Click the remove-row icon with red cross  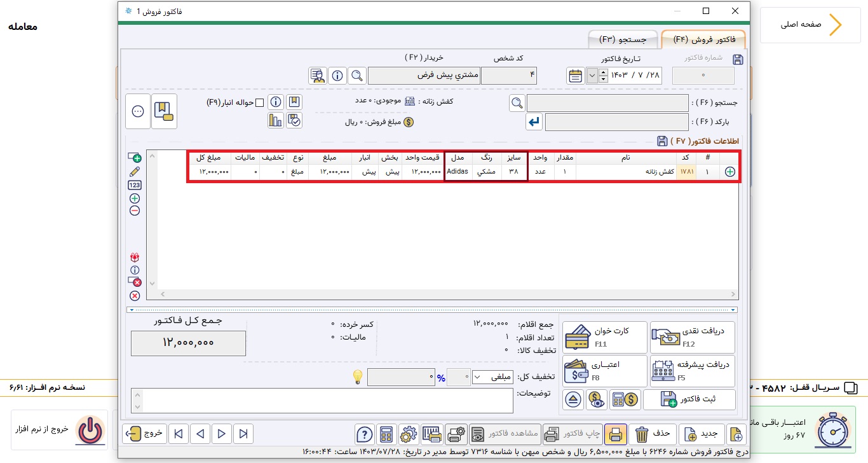pos(135,282)
